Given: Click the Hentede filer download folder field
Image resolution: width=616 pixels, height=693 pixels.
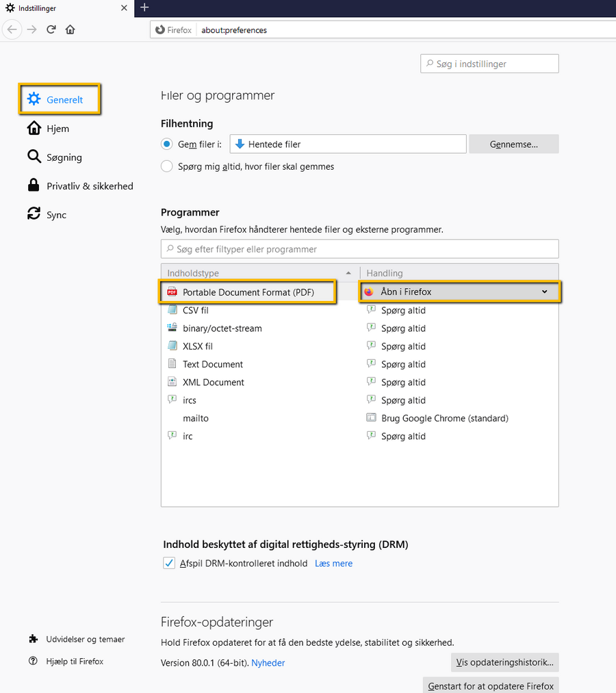Looking at the screenshot, I should point(348,144).
